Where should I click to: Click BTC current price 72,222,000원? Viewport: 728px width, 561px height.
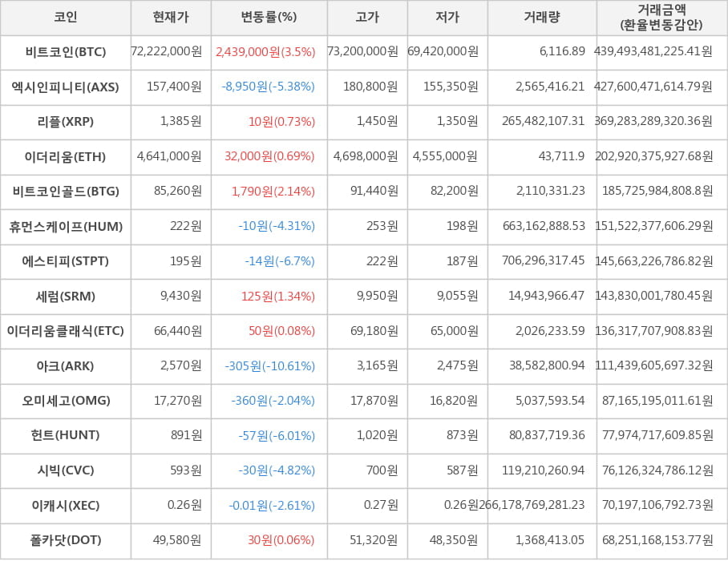[x=167, y=51]
